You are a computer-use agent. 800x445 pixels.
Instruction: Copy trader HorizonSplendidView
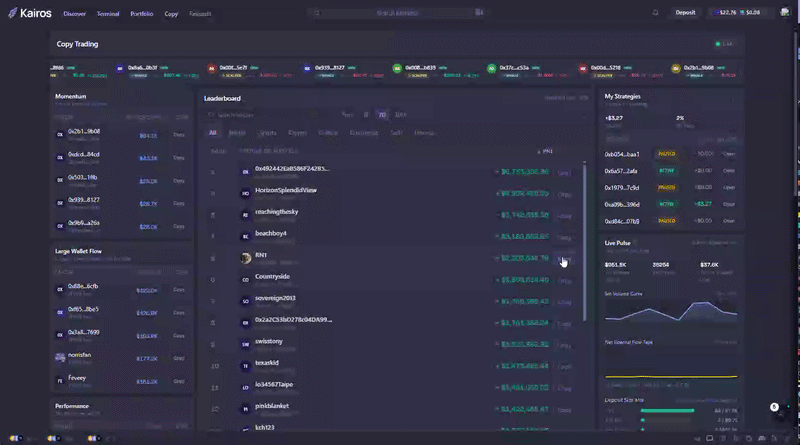pos(564,194)
